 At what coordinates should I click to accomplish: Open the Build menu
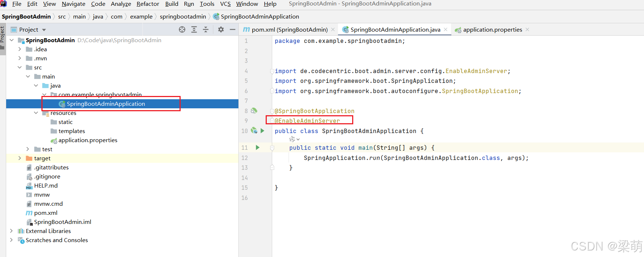click(x=172, y=4)
